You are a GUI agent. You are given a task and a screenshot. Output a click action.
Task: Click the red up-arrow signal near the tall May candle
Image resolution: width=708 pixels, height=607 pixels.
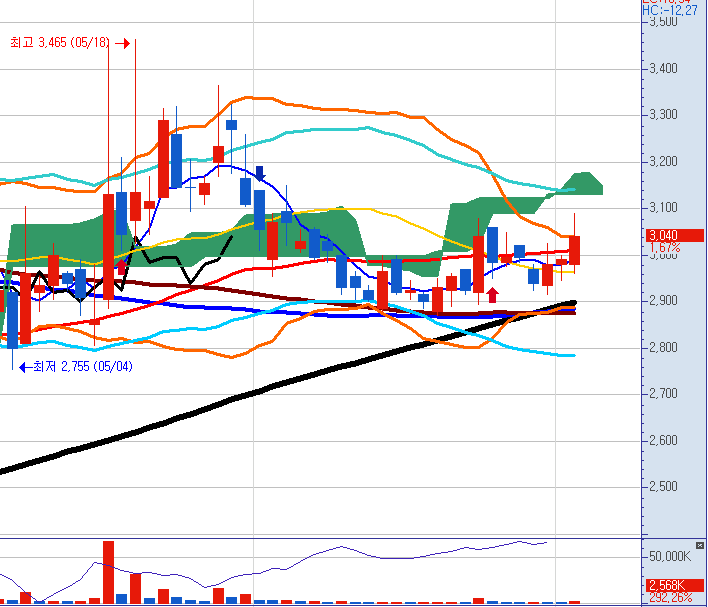(x=121, y=266)
